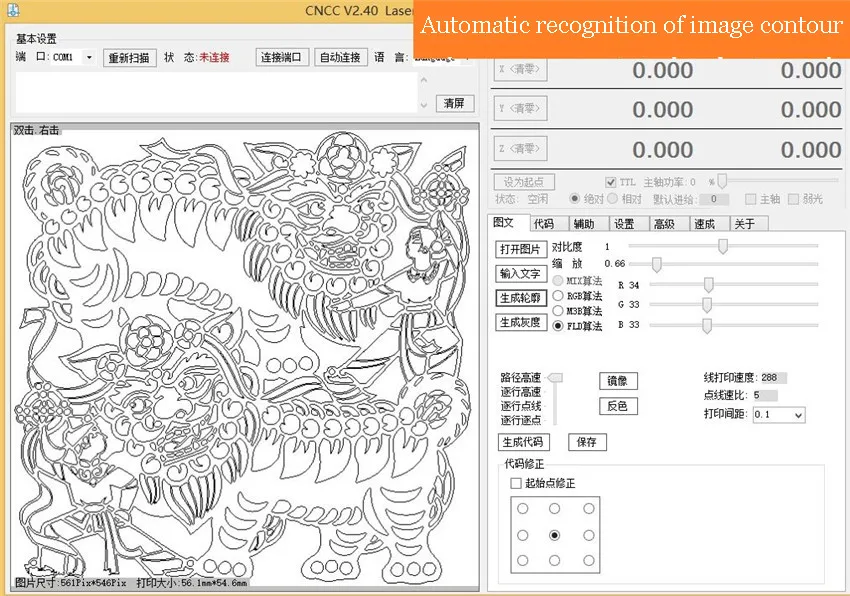Select the top-right origin radio point
The width and height of the screenshot is (850, 596).
[x=589, y=509]
